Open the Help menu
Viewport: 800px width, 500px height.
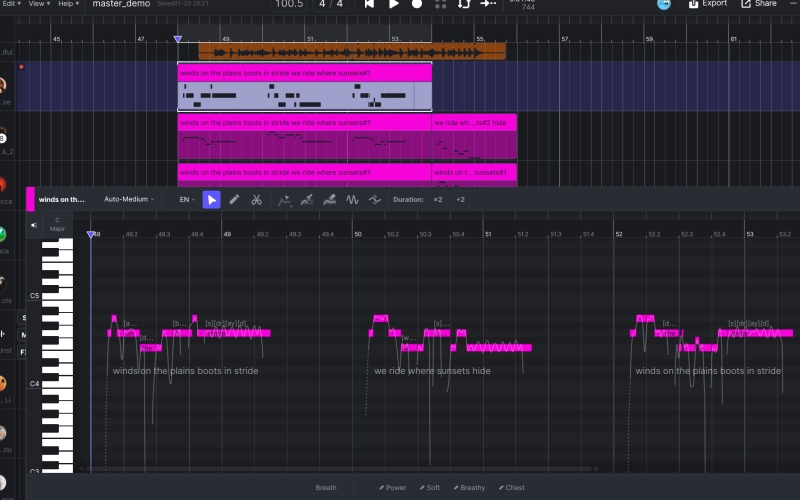[68, 4]
